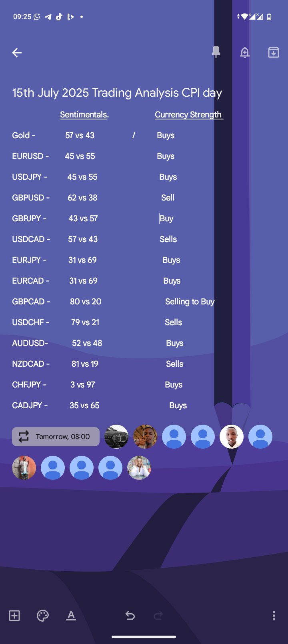Archive the note with the archive icon

pos(274,52)
